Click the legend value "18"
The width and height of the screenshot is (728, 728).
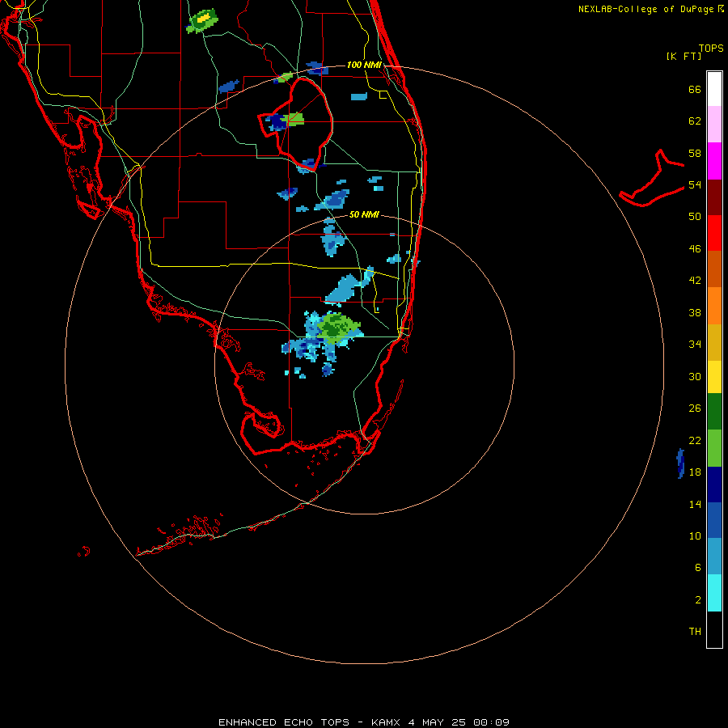point(695,472)
